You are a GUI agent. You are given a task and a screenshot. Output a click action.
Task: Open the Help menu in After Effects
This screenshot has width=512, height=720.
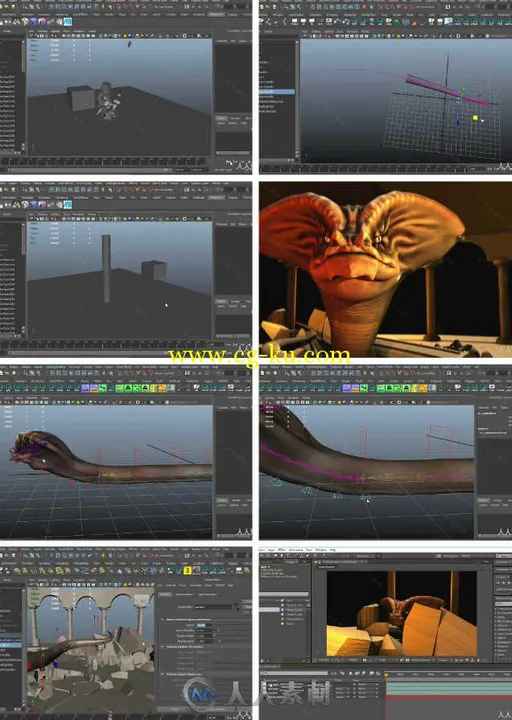pos(332,550)
